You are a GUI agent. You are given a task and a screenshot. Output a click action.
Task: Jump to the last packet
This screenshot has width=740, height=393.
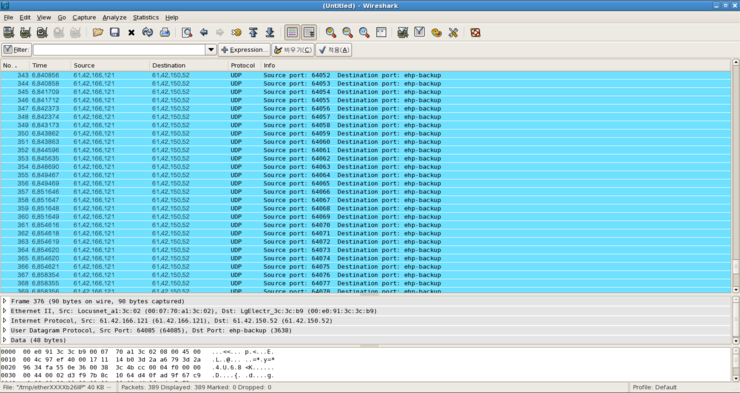[270, 33]
